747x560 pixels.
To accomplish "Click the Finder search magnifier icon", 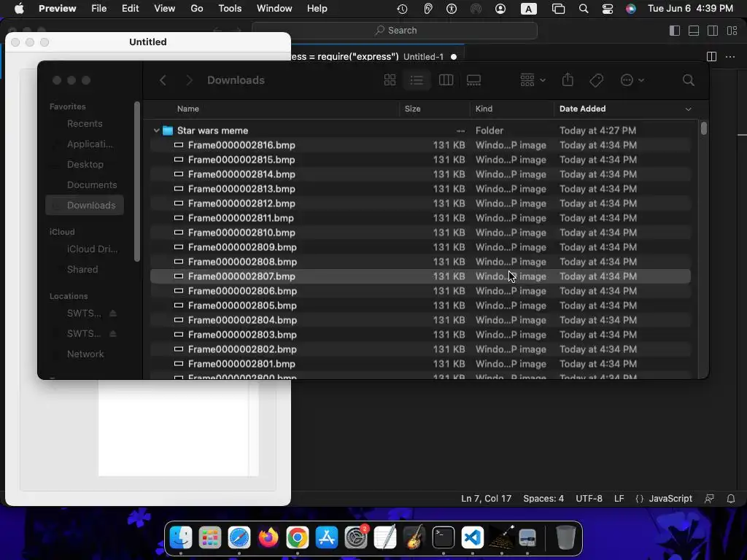I will tap(688, 80).
